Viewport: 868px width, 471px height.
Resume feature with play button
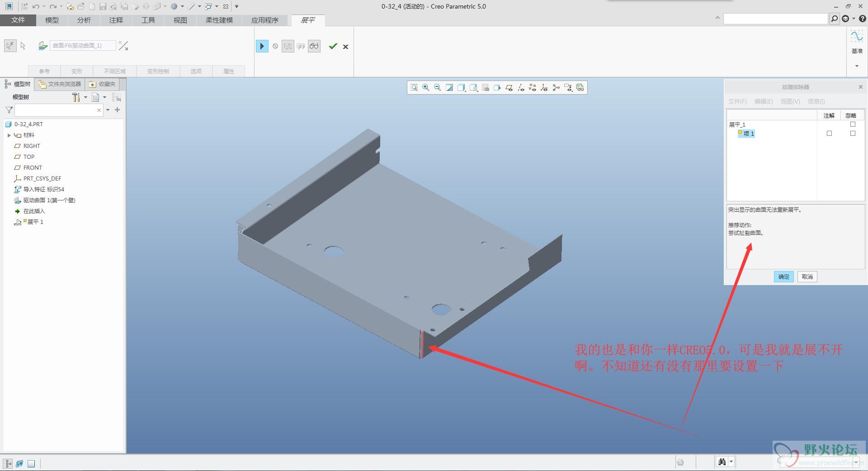[262, 46]
